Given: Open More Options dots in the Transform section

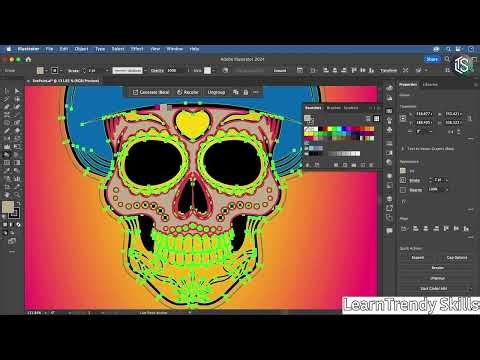Looking at the screenshot, I should point(471,138).
